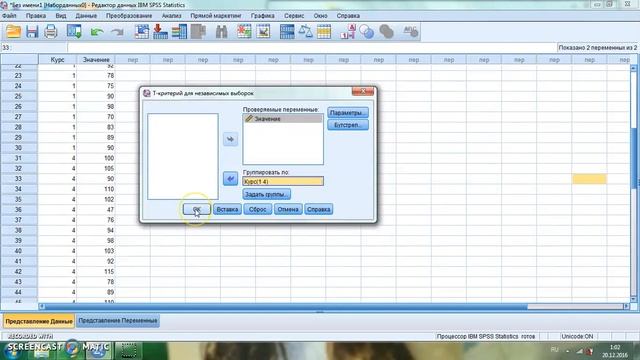Screen dimensions: 640x360
Task: Undo the last action with green arrow
Action: pyautogui.click(x=97, y=32)
